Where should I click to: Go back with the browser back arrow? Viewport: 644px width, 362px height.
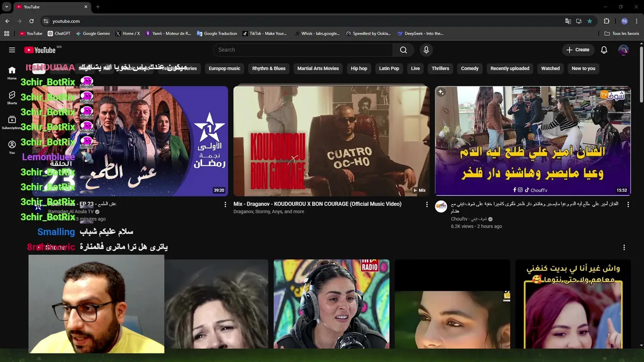click(x=7, y=21)
